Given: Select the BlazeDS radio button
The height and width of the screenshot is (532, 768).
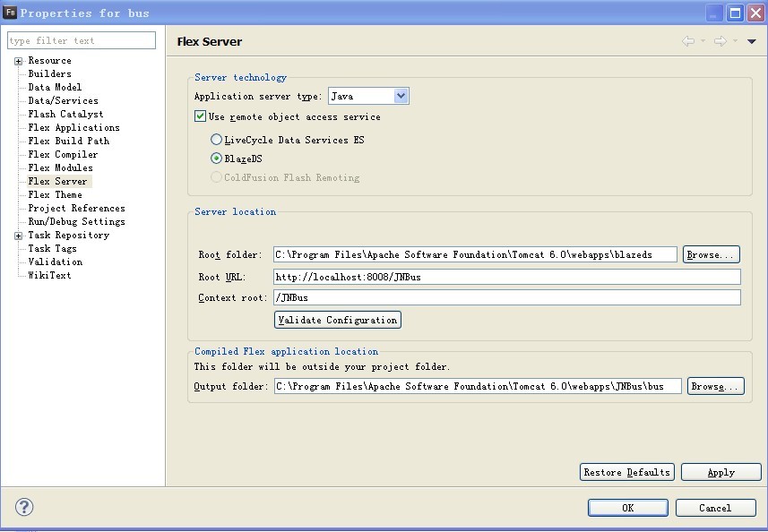Looking at the screenshot, I should pyautogui.click(x=216, y=159).
